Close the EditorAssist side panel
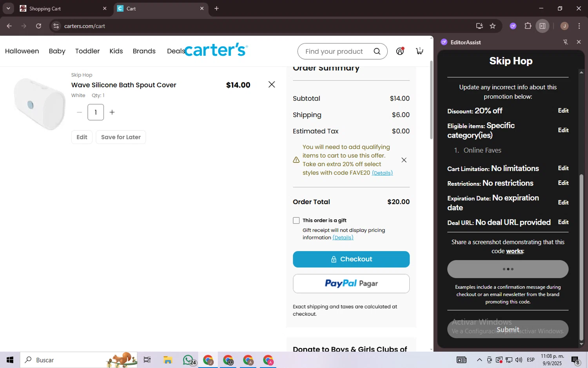Image resolution: width=588 pixels, height=368 pixels. (579, 42)
